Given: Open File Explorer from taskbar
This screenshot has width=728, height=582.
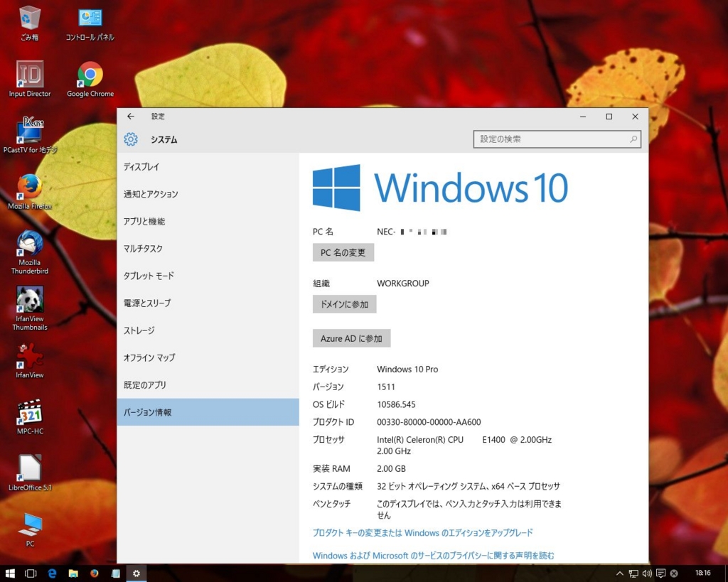Looking at the screenshot, I should (x=73, y=573).
